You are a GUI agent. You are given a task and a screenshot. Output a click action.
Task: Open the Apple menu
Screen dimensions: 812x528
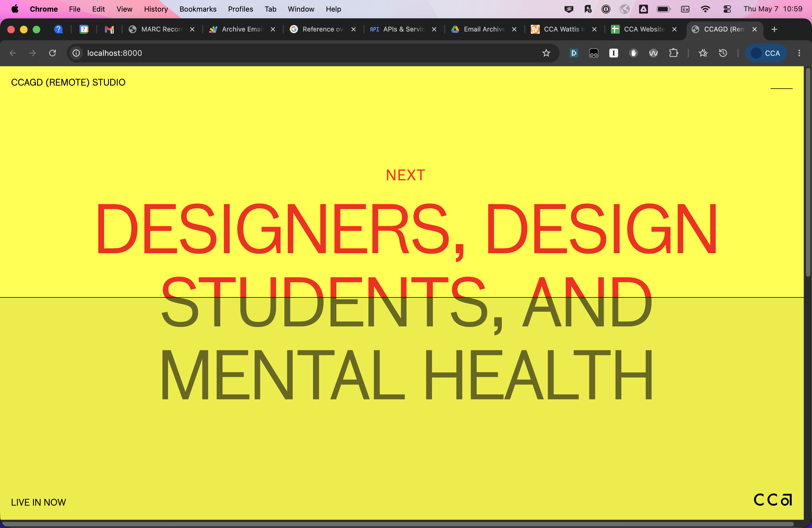pos(15,9)
